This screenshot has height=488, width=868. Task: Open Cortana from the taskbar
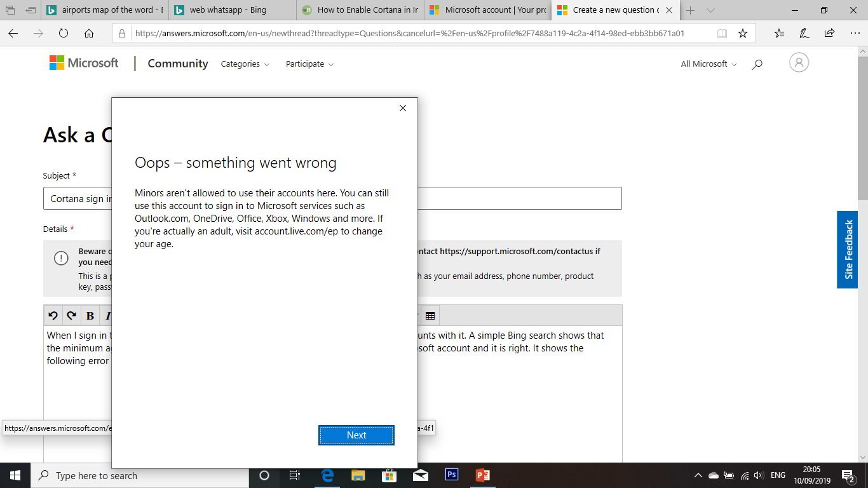264,475
